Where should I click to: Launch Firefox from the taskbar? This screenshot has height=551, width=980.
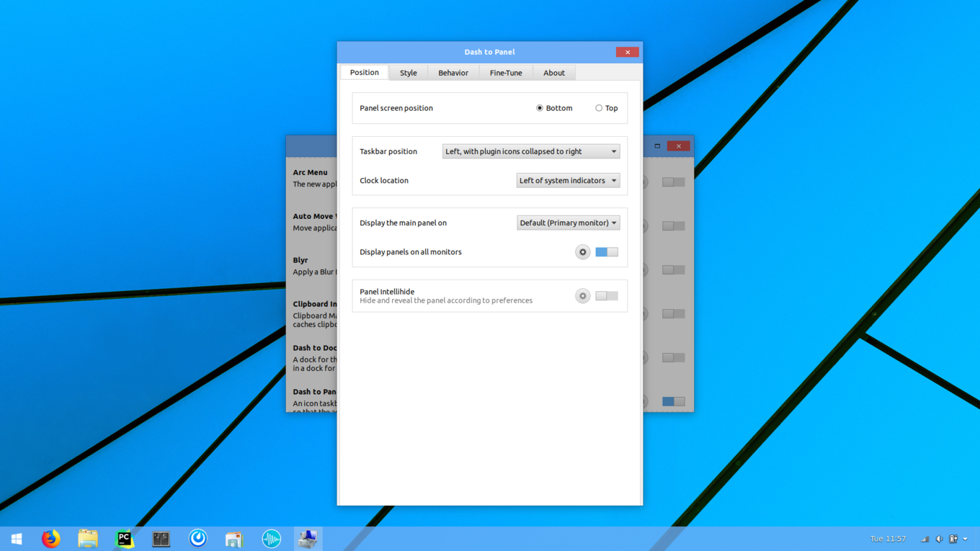click(50, 539)
